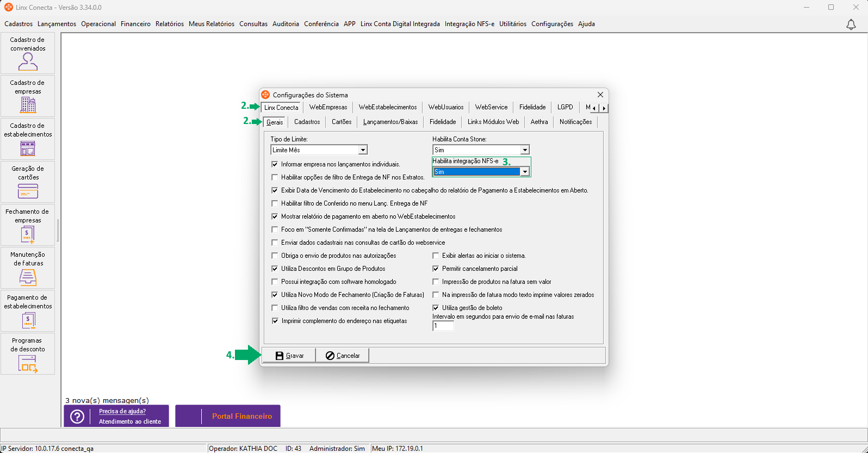Open the Aethra sub-tab
868x453 pixels.
tap(540, 122)
